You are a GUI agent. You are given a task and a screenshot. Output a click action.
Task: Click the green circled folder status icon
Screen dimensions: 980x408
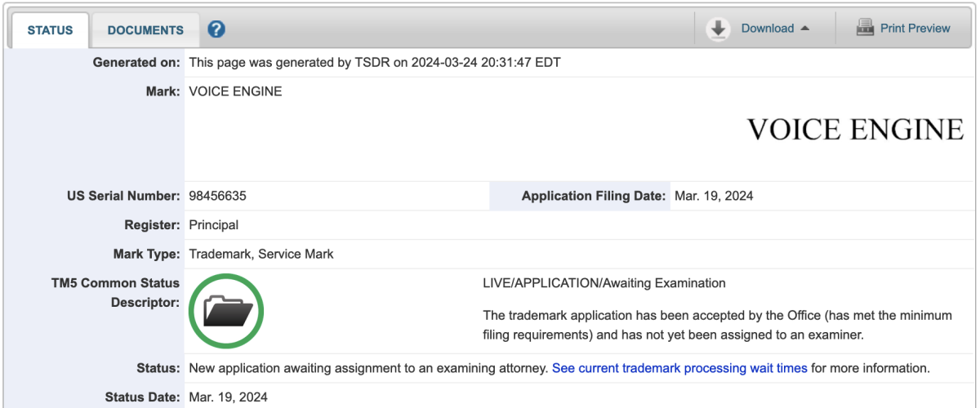pyautogui.click(x=227, y=311)
